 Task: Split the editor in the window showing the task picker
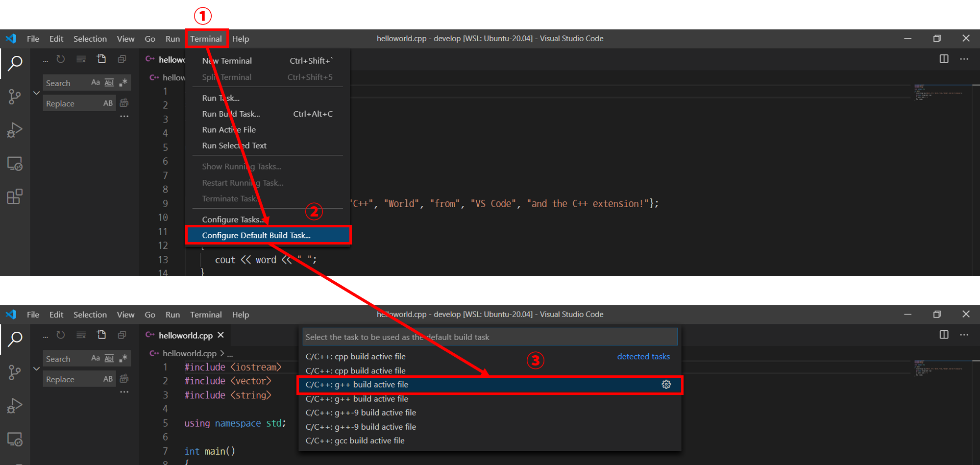(x=944, y=335)
